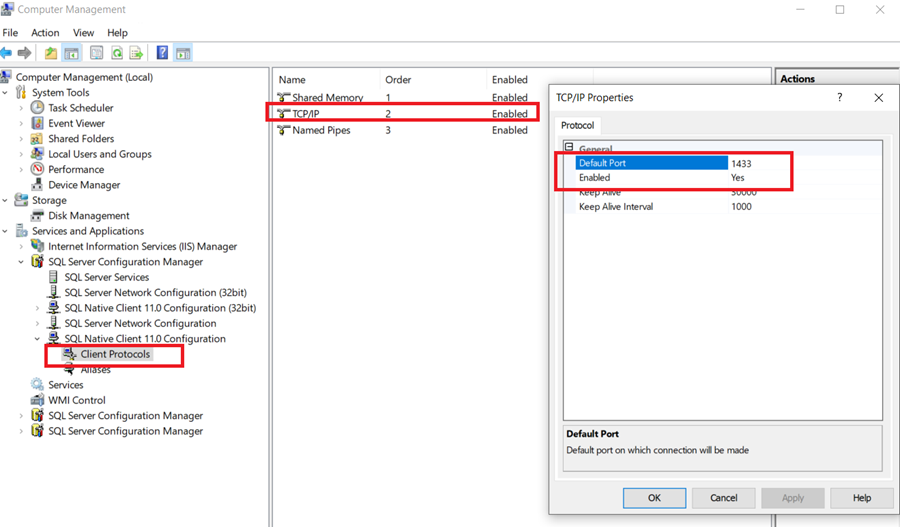The height and width of the screenshot is (527, 900).
Task: Click the Shared Folders icon in tree
Action: tap(37, 138)
